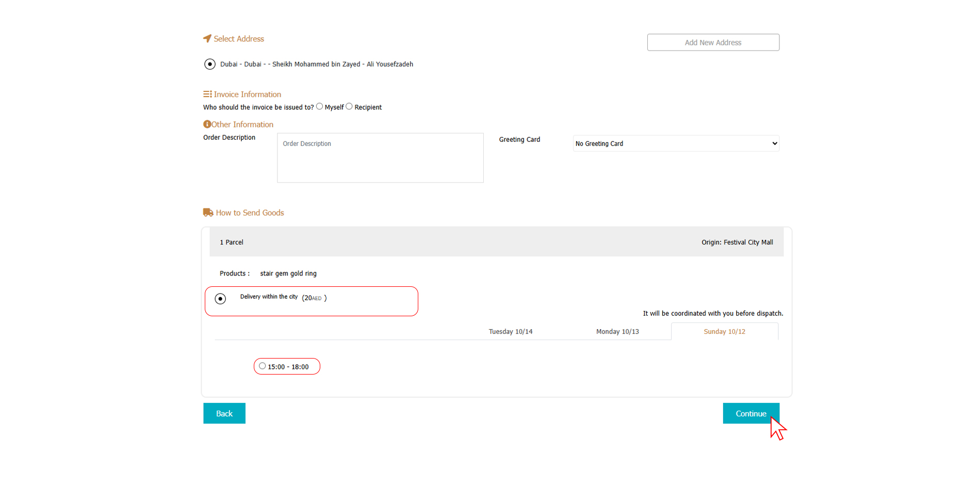Open the Greeting Card dropdown

coord(676,143)
